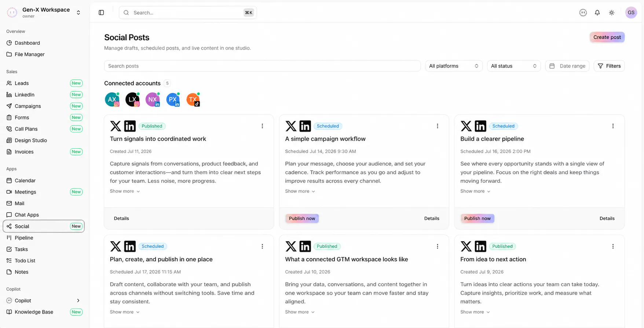Open Knowledge Base in the sidebar
The width and height of the screenshot is (644, 328).
coord(44,312)
